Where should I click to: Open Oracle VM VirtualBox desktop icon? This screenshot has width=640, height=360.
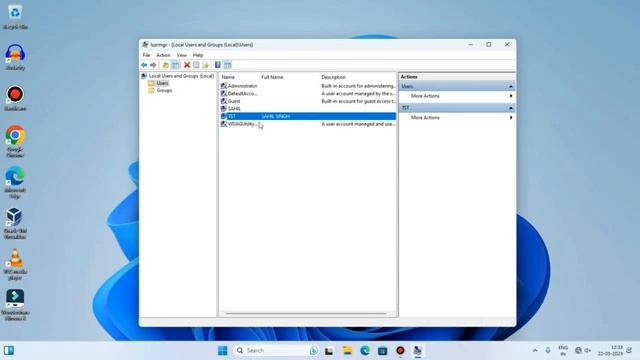click(15, 222)
